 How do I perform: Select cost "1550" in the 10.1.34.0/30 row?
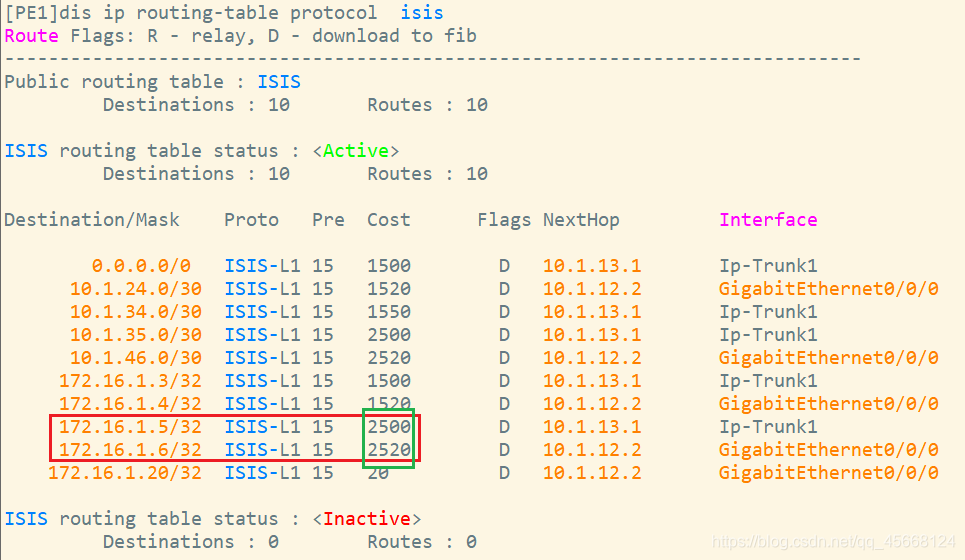[x=389, y=312]
